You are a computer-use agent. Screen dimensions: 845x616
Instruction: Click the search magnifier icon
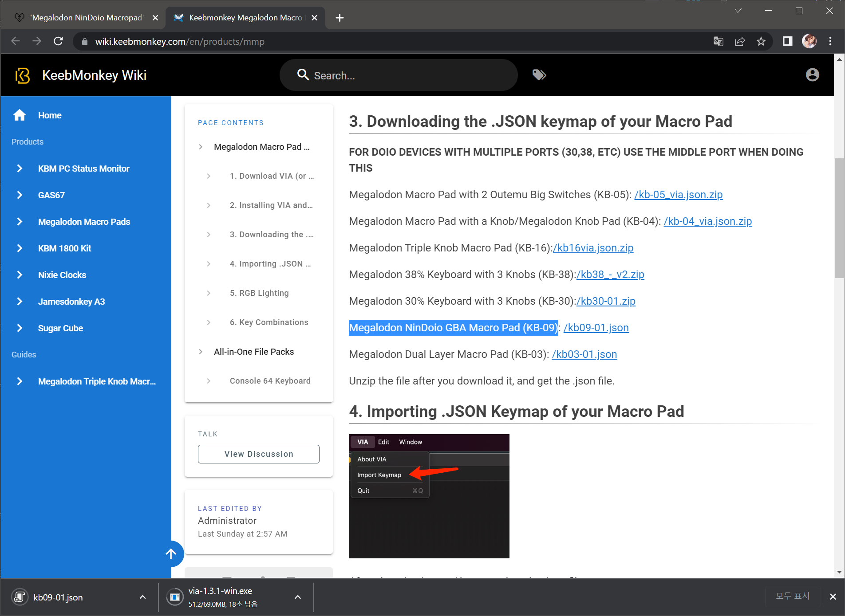(303, 75)
